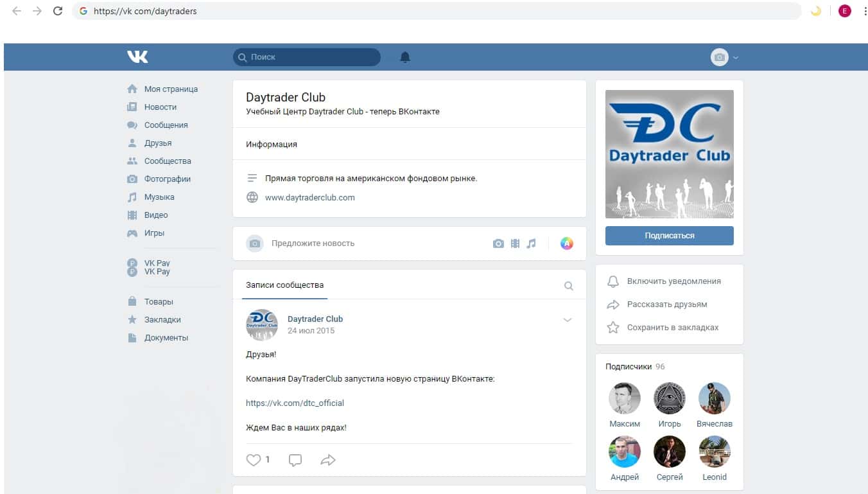Search community posts with magnifier icon
The width and height of the screenshot is (868, 494).
point(568,286)
